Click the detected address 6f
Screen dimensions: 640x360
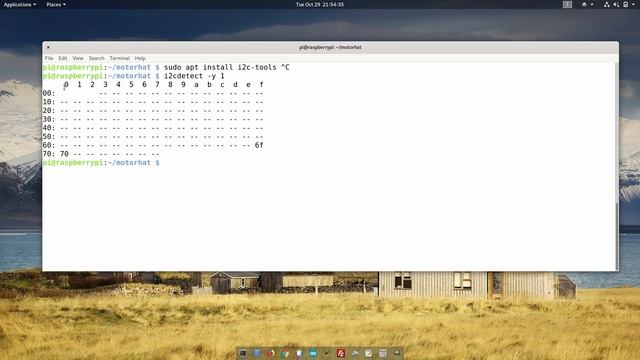[259, 145]
